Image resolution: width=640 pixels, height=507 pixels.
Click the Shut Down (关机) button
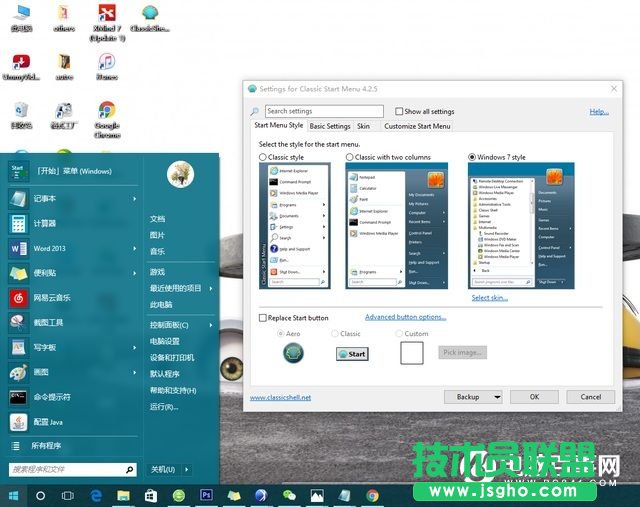[163, 469]
